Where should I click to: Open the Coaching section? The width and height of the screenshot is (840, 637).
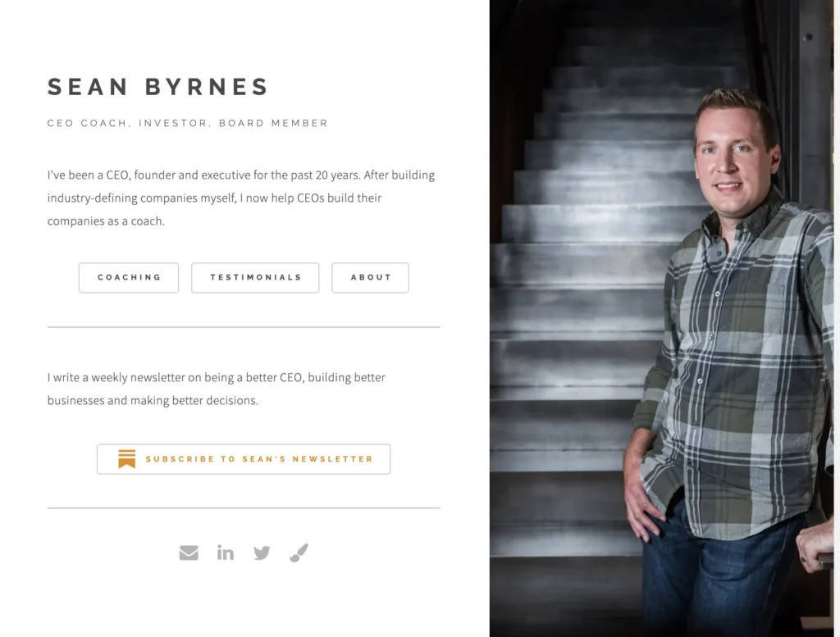[x=129, y=277]
